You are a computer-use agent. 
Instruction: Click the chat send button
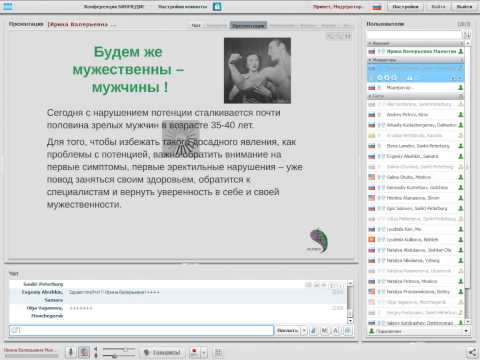pyautogui.click(x=287, y=330)
